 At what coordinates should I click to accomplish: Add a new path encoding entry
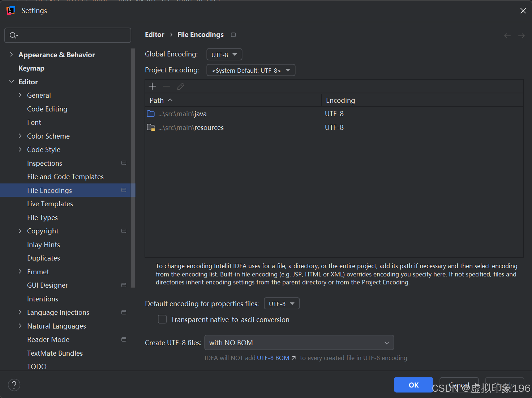[x=152, y=86]
